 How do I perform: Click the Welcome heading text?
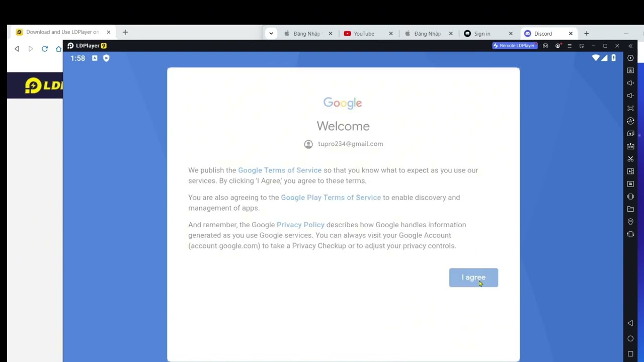[x=343, y=126]
